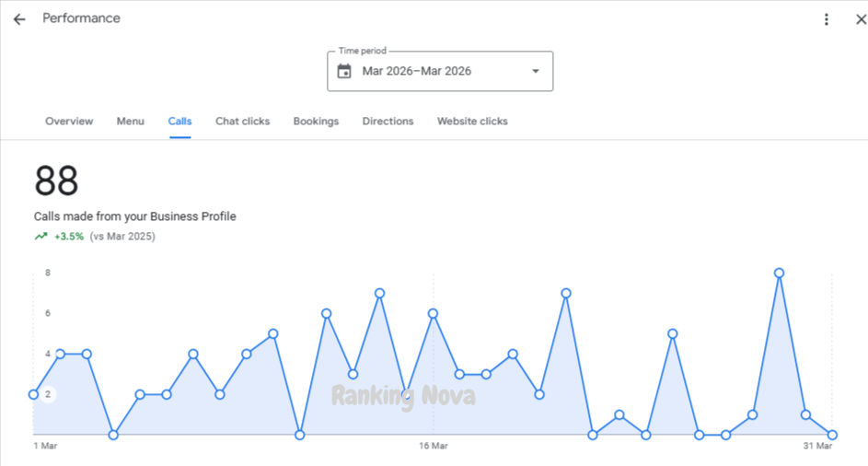Click the '16 Mar' x-axis label
The image size is (868, 466).
point(434,446)
